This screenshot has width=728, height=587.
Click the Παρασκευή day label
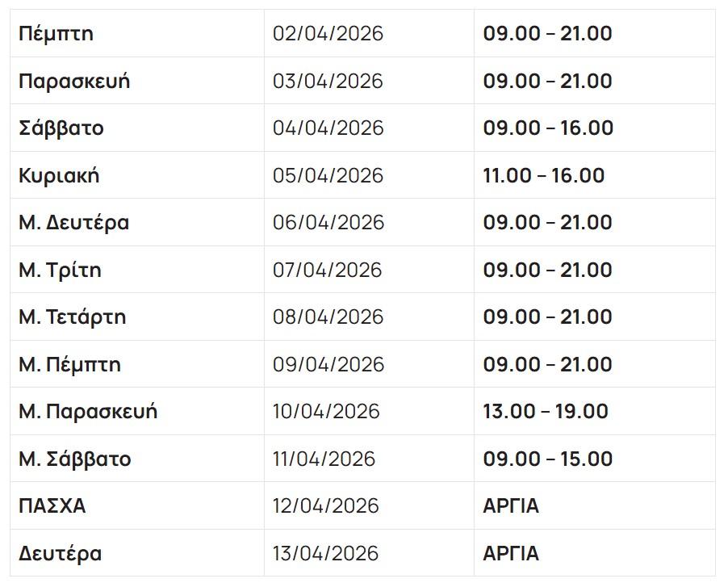click(74, 82)
